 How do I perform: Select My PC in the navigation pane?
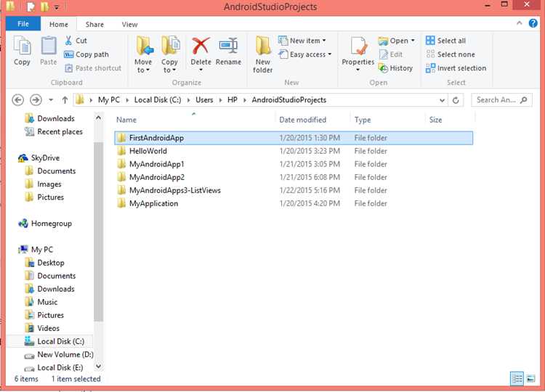coord(36,250)
